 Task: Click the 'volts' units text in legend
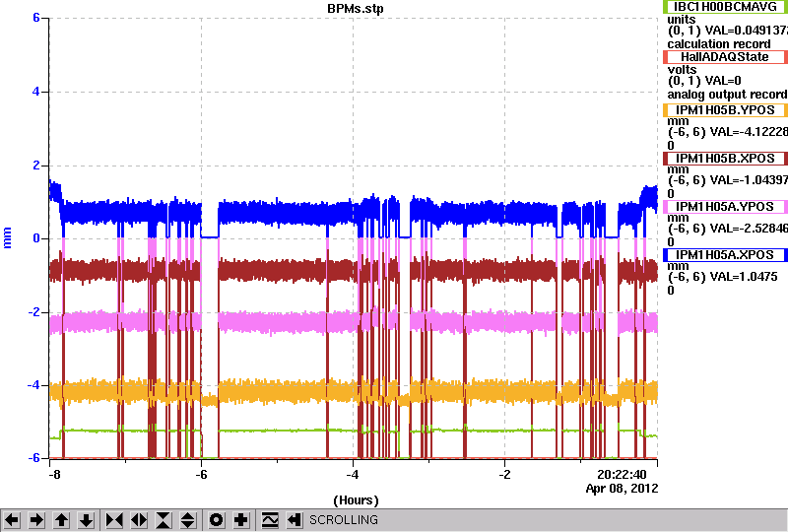pyautogui.click(x=682, y=69)
